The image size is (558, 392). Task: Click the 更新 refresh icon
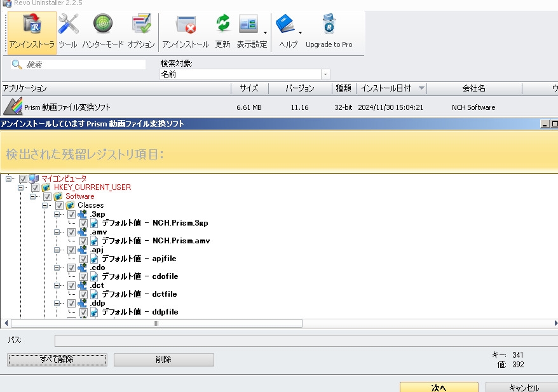(x=223, y=24)
